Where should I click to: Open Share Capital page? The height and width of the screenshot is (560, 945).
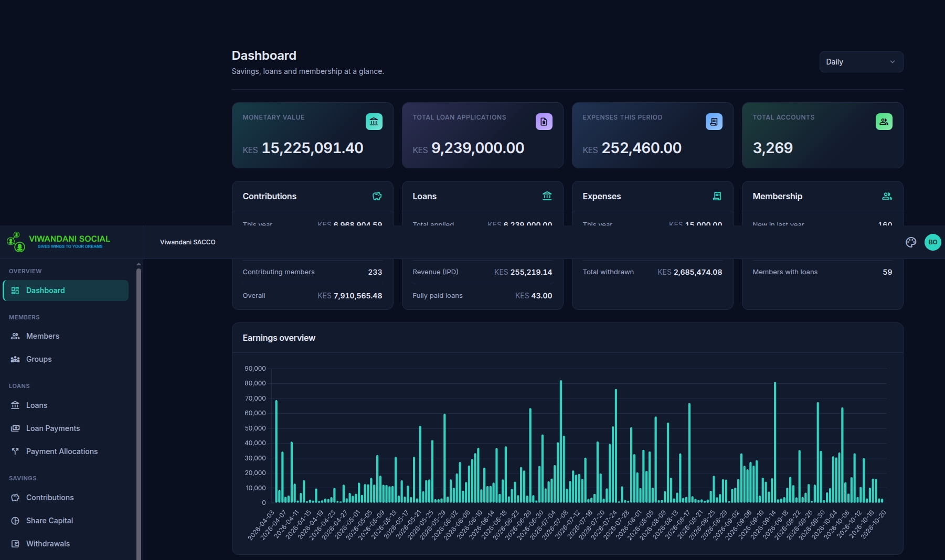pyautogui.click(x=66, y=521)
